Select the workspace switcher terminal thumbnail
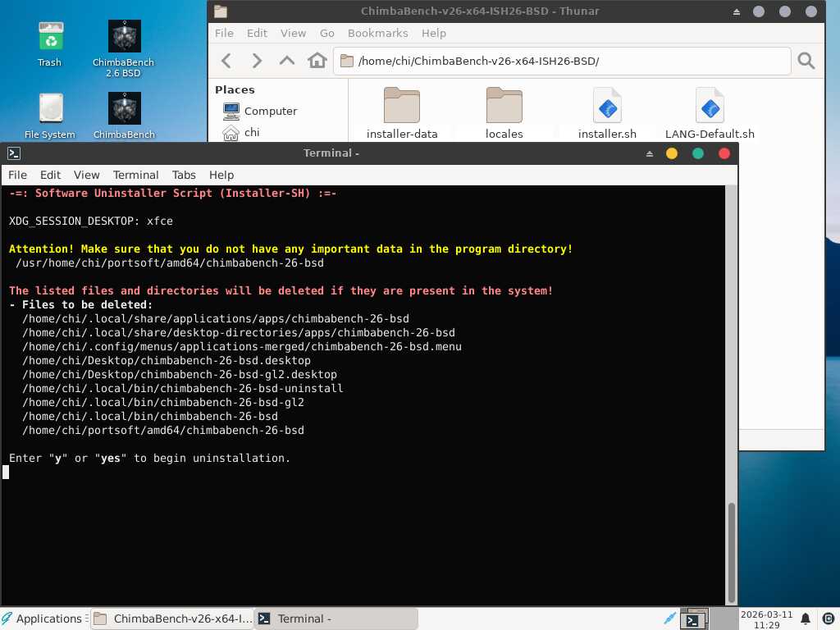The width and height of the screenshot is (840, 630). [694, 619]
